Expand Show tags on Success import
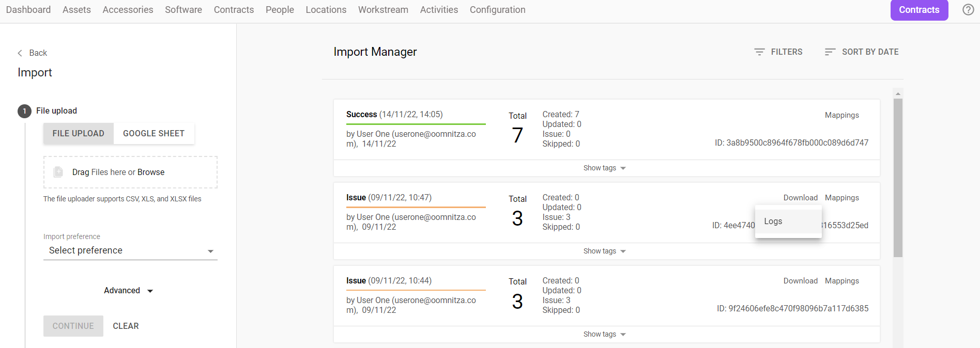This screenshot has width=980, height=348. coord(604,168)
